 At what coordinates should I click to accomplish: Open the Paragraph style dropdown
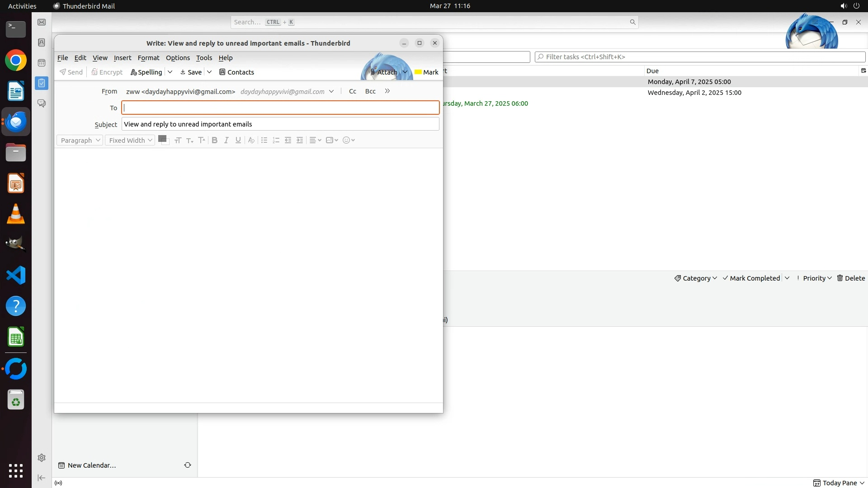pyautogui.click(x=80, y=140)
